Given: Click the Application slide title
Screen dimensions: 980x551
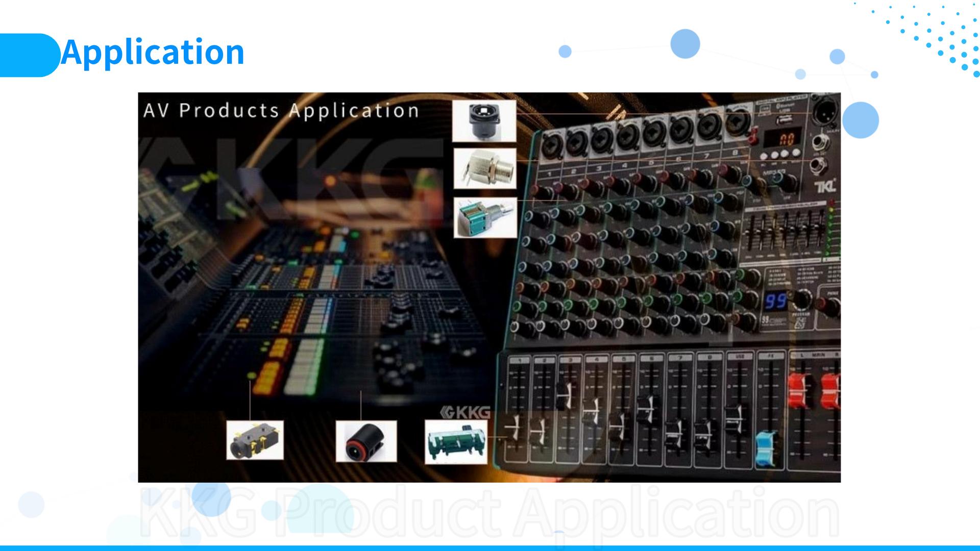Looking at the screenshot, I should tap(153, 52).
